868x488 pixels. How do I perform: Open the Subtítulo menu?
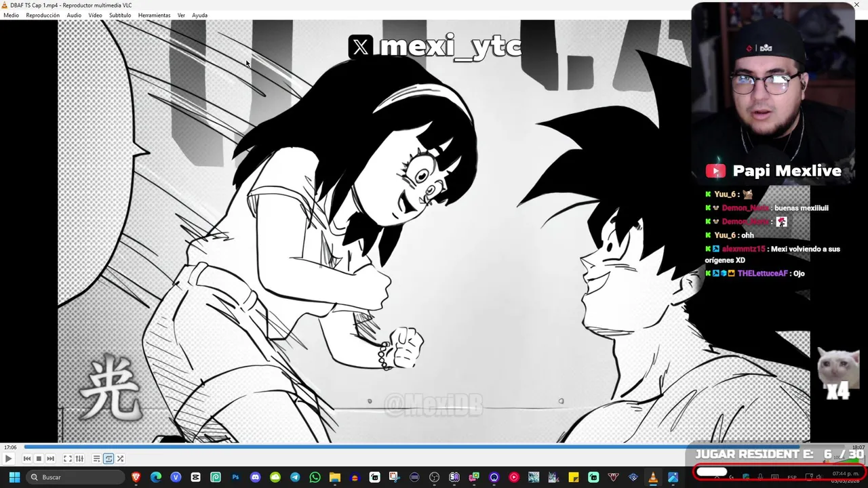120,15
